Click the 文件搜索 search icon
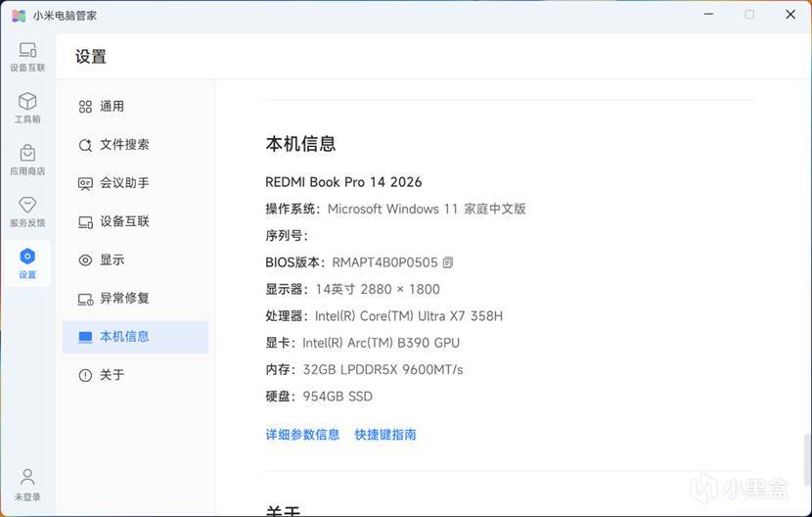 [x=85, y=145]
